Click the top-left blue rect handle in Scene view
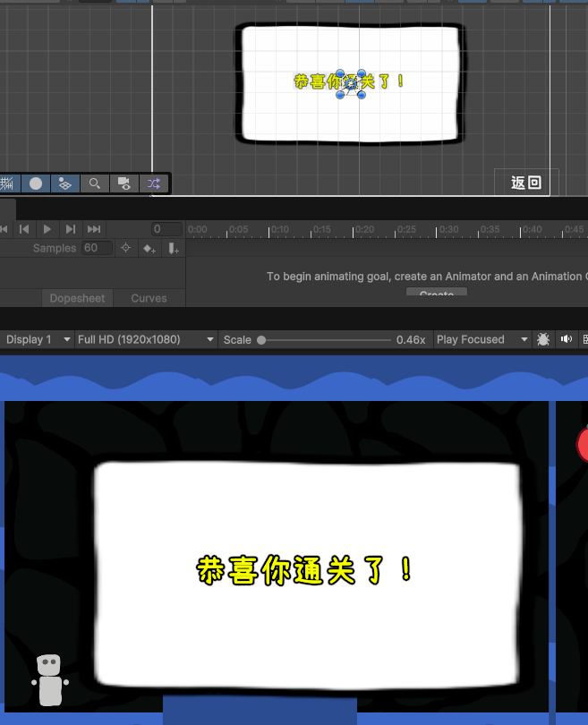The height and width of the screenshot is (725, 588). click(340, 73)
